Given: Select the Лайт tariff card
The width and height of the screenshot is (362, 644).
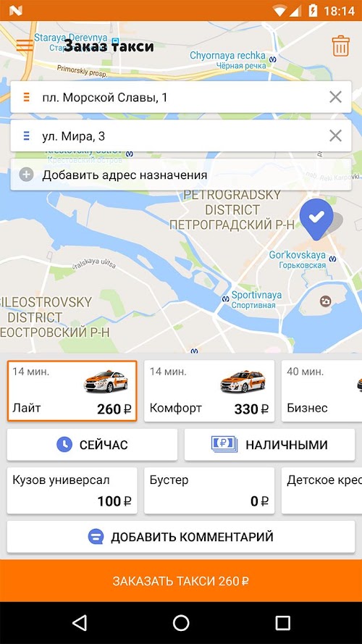Looking at the screenshot, I should [72, 391].
